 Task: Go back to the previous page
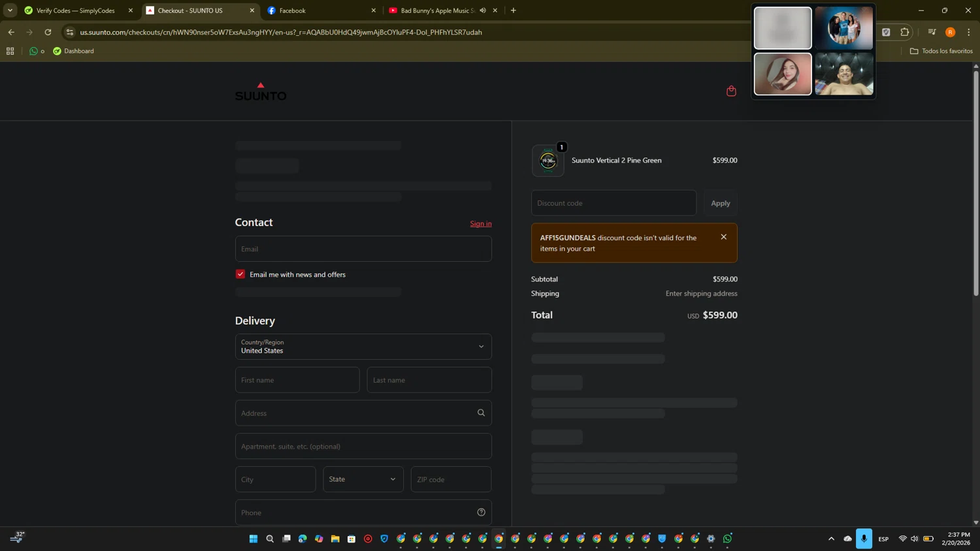click(x=11, y=32)
